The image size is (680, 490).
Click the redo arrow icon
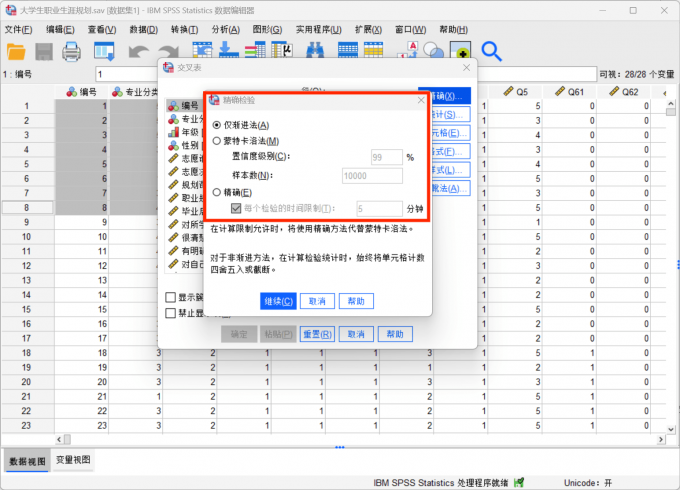(x=166, y=51)
